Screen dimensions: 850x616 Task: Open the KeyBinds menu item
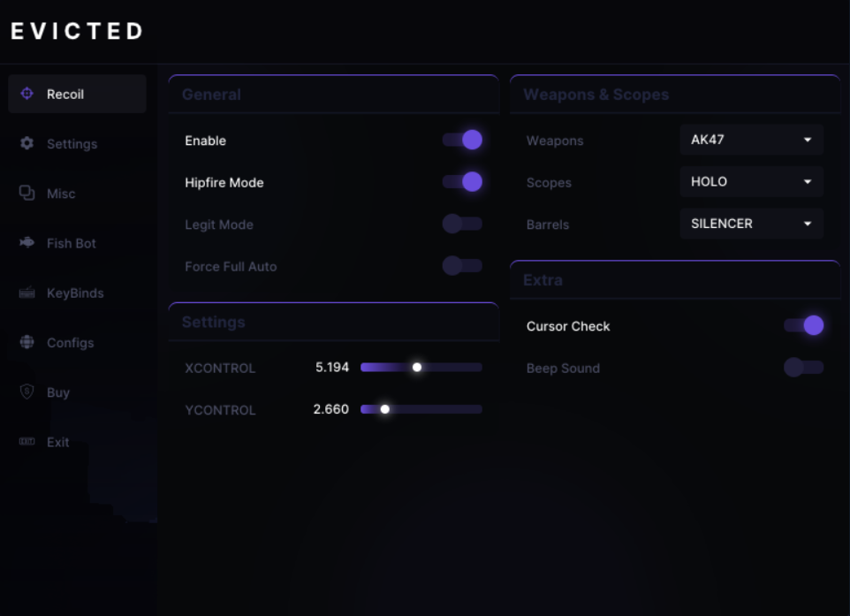(75, 293)
